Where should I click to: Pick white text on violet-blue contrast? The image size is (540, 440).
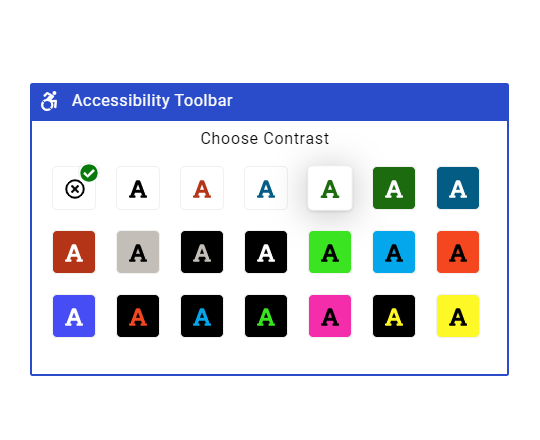pyautogui.click(x=74, y=316)
